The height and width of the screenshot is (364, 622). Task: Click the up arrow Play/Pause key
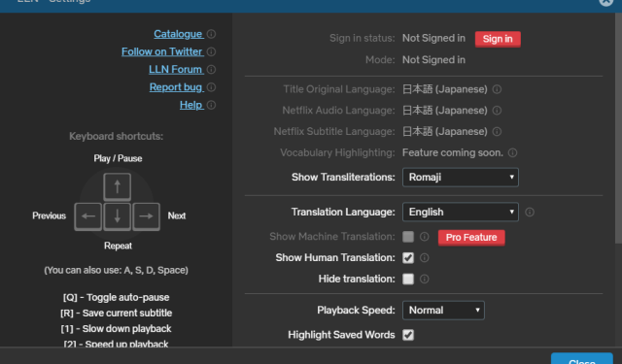pos(117,186)
